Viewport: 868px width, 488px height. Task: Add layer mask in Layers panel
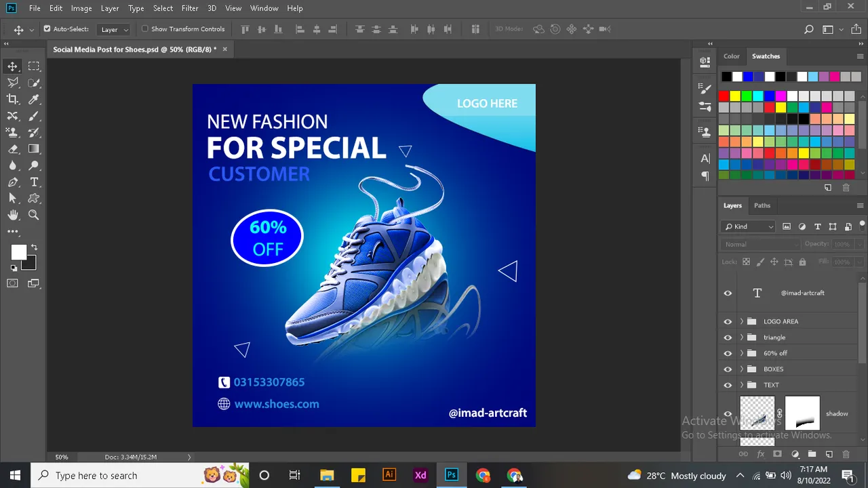(x=778, y=454)
